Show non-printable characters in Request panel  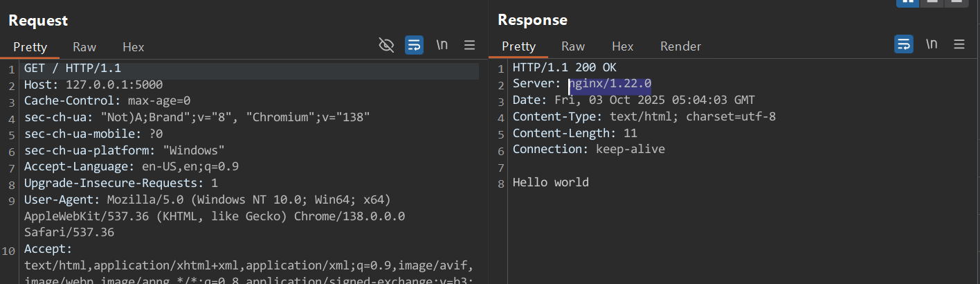pos(442,46)
